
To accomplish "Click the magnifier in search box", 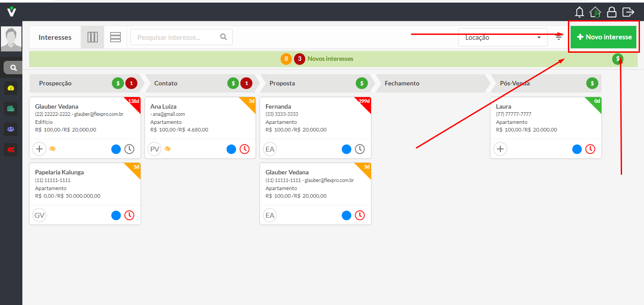I will 224,37.
